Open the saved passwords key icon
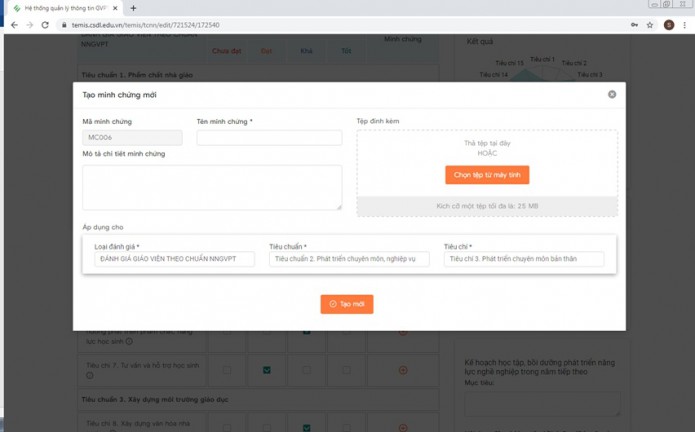This screenshot has height=432, width=695. (x=634, y=25)
